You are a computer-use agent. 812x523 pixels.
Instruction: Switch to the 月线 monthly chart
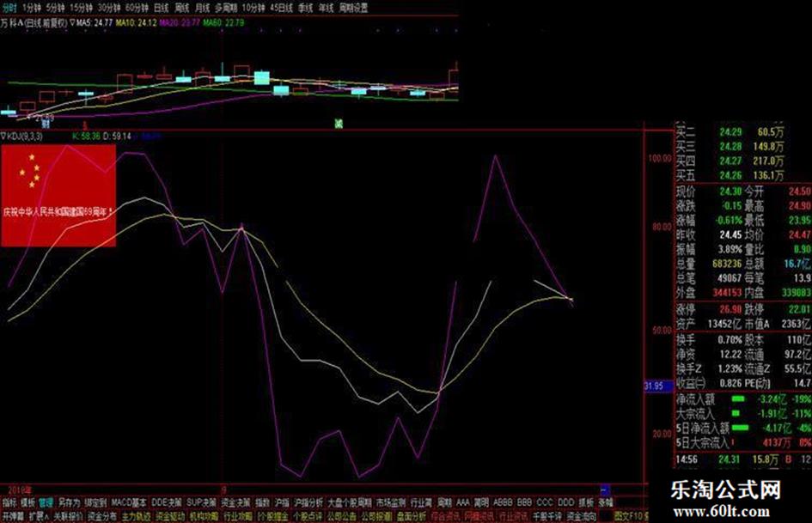(202, 8)
